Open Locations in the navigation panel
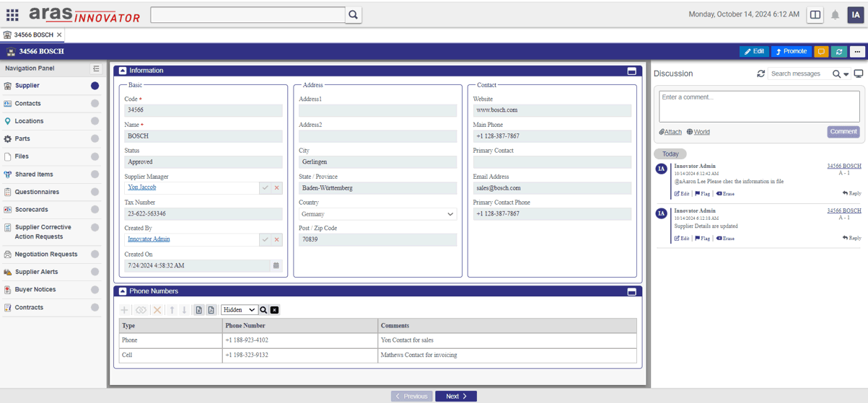 point(29,121)
